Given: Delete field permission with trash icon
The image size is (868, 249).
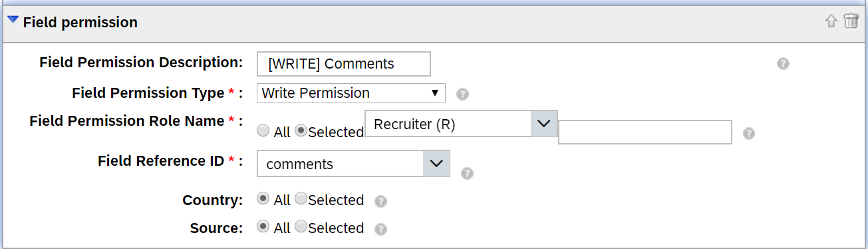Looking at the screenshot, I should pyautogui.click(x=851, y=21).
